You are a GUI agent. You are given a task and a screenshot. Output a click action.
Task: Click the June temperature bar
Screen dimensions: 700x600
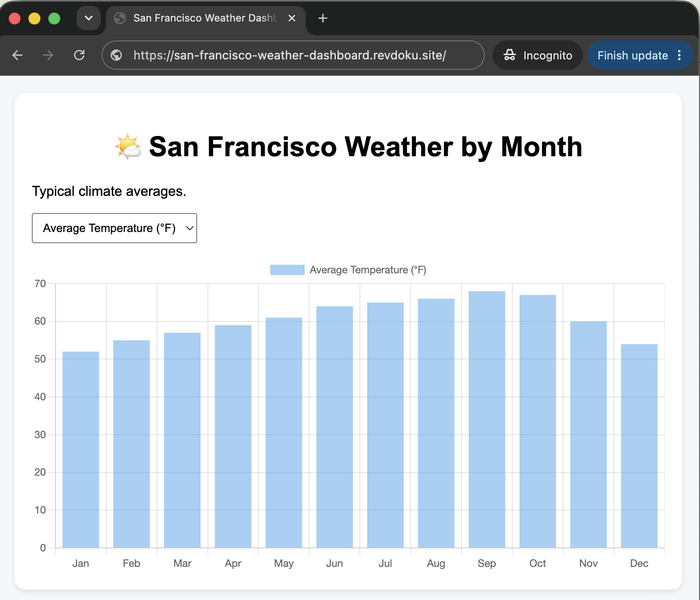point(335,427)
